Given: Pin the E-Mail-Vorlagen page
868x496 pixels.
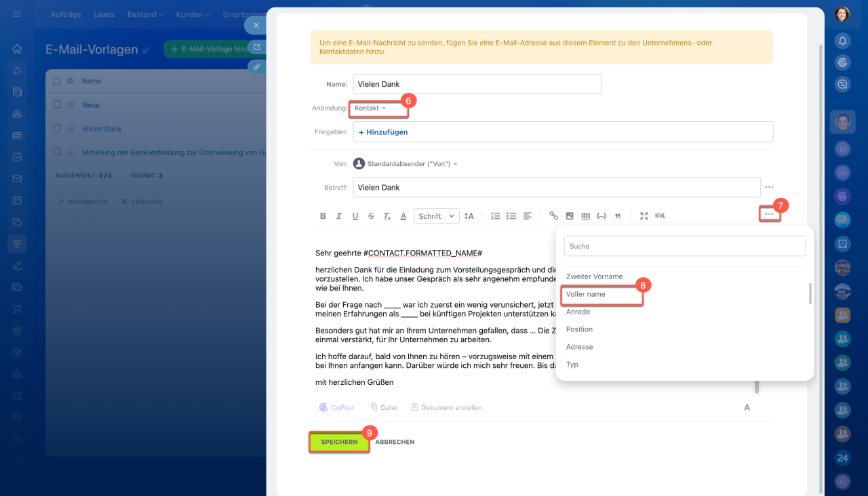Looking at the screenshot, I should click(x=146, y=50).
